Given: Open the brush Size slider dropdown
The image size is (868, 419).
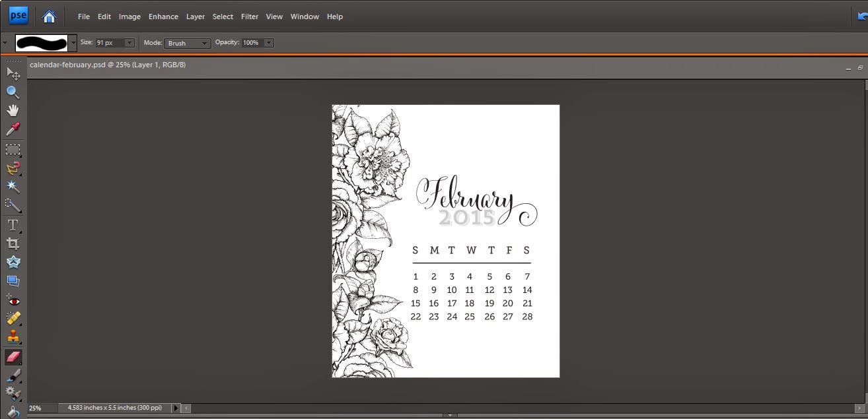Looking at the screenshot, I should coord(129,43).
